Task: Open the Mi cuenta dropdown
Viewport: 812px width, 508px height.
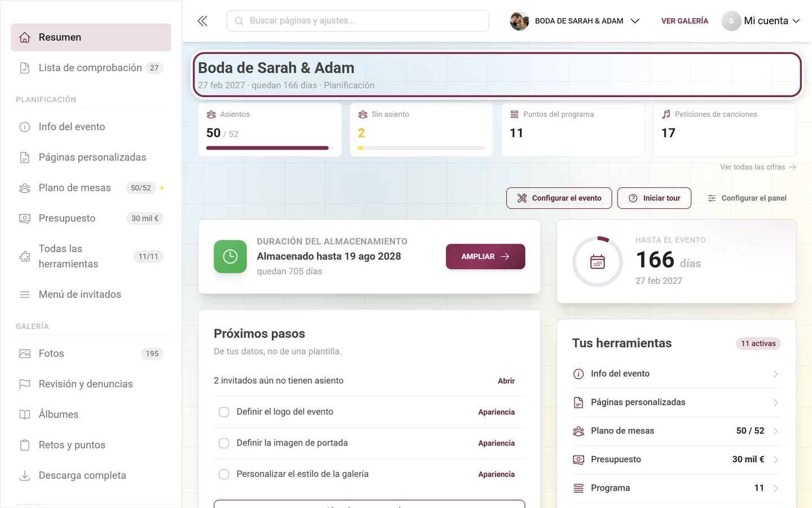Action: click(761, 21)
